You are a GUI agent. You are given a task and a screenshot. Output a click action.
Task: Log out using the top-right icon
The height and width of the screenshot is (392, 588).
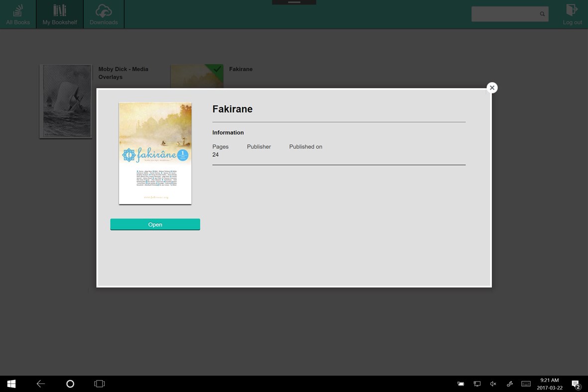[571, 13]
